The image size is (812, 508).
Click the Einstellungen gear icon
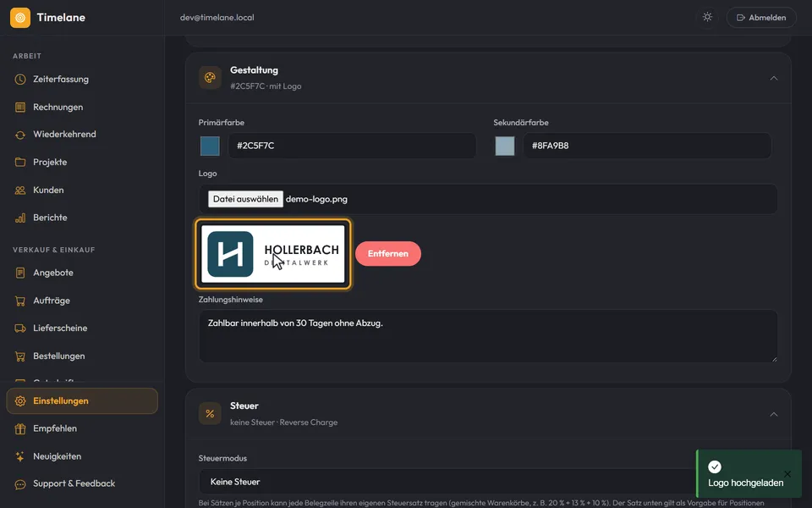pyautogui.click(x=20, y=401)
